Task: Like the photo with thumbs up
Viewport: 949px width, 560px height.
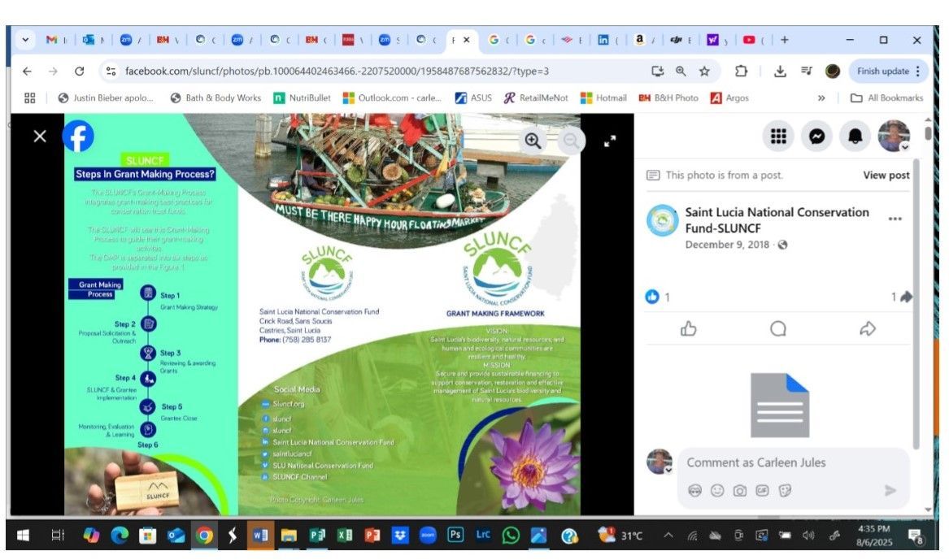Action: click(688, 329)
